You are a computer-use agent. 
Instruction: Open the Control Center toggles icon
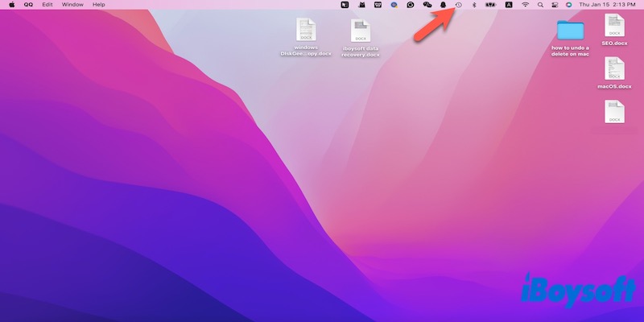pyautogui.click(x=555, y=5)
